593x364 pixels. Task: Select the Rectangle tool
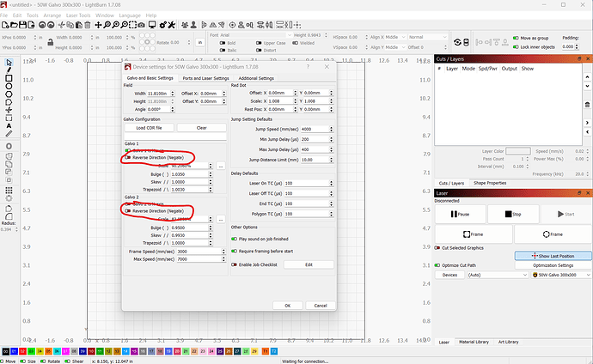[x=9, y=78]
